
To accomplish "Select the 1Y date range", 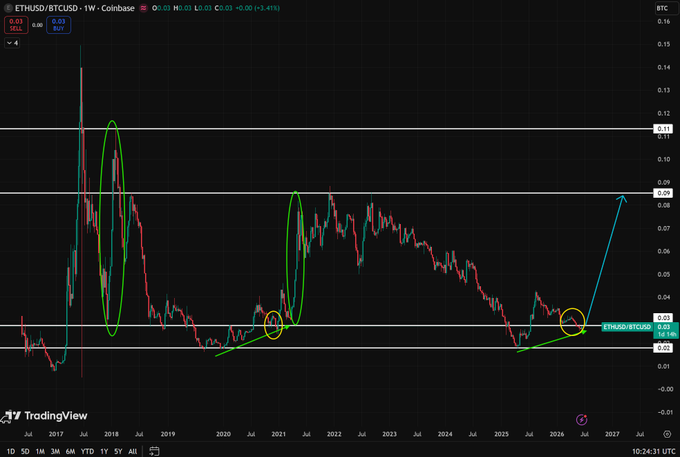I will [104, 451].
